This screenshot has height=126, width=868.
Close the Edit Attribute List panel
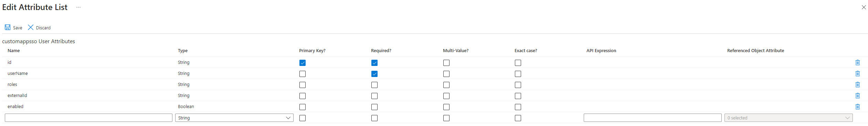coord(864,7)
